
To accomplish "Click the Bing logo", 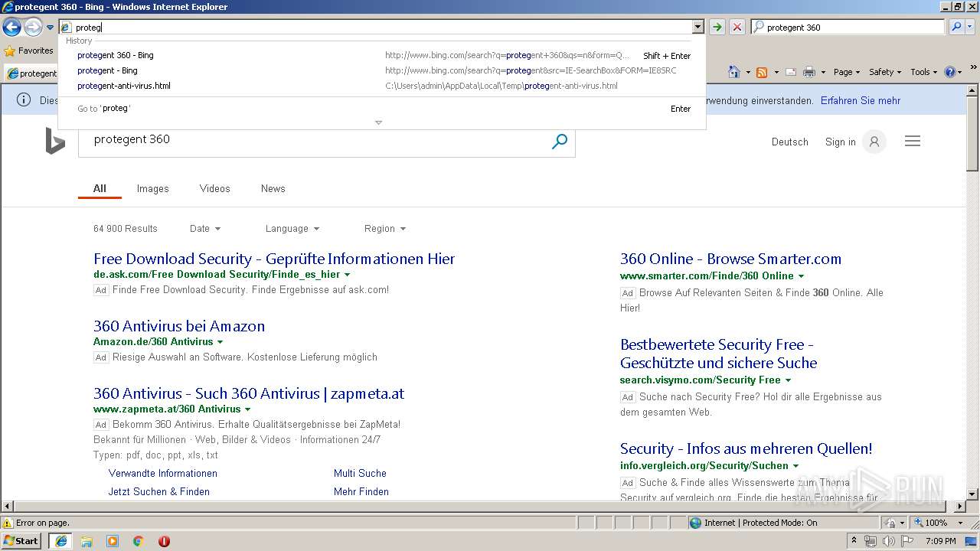I will coord(55,141).
